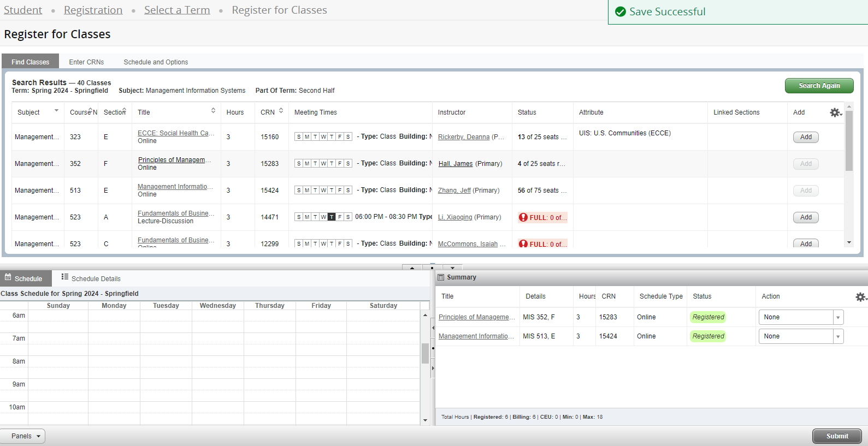The image size is (868, 446).
Task: Add ECCE: Social Health Care section
Action: tap(806, 137)
